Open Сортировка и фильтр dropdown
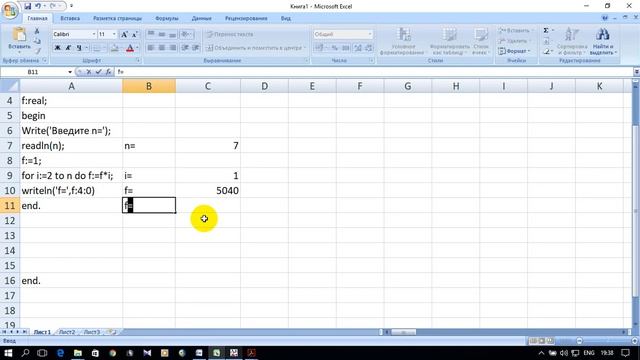This screenshot has width=640, height=360. pyautogui.click(x=572, y=41)
